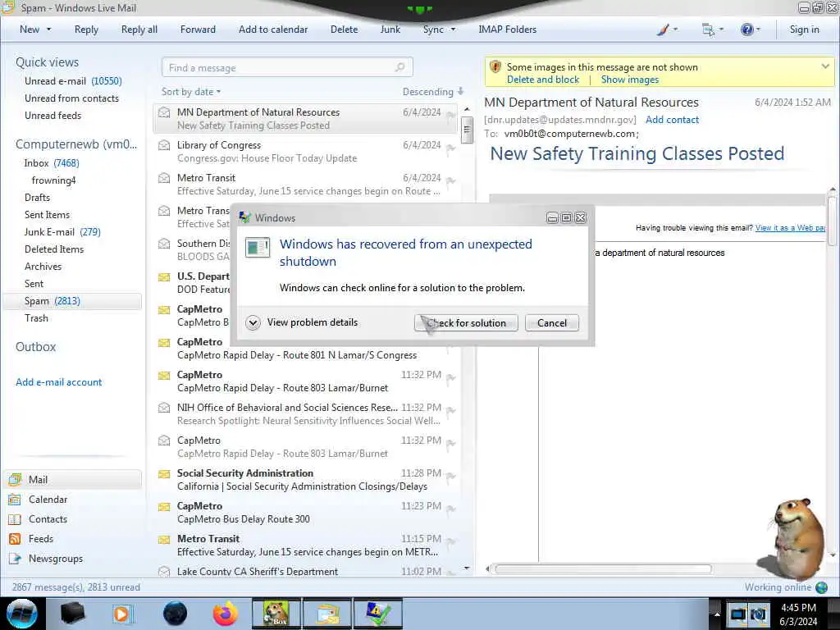Click the dark globe taskbar icon

176,614
